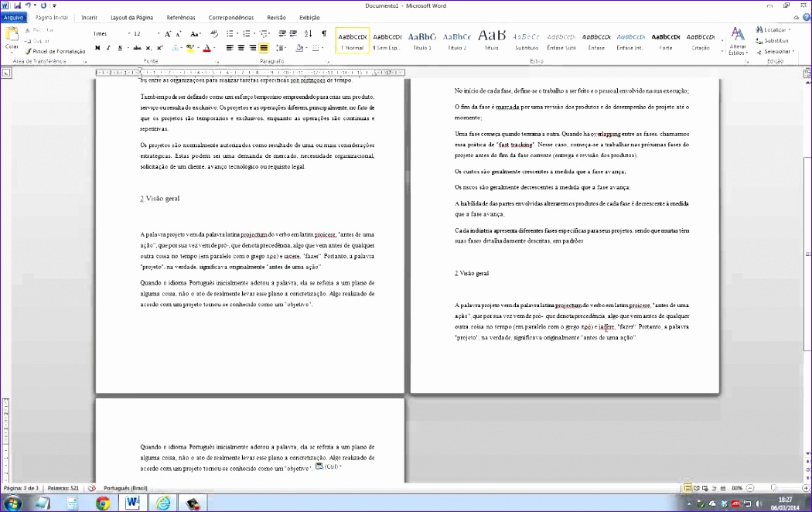
Task: Click Português (Brasil) language indicator
Action: 125,488
